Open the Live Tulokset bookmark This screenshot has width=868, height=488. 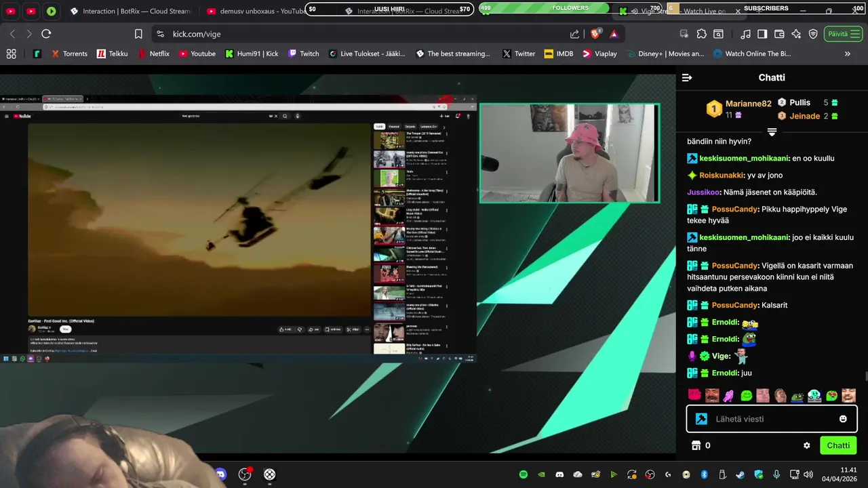pos(367,54)
